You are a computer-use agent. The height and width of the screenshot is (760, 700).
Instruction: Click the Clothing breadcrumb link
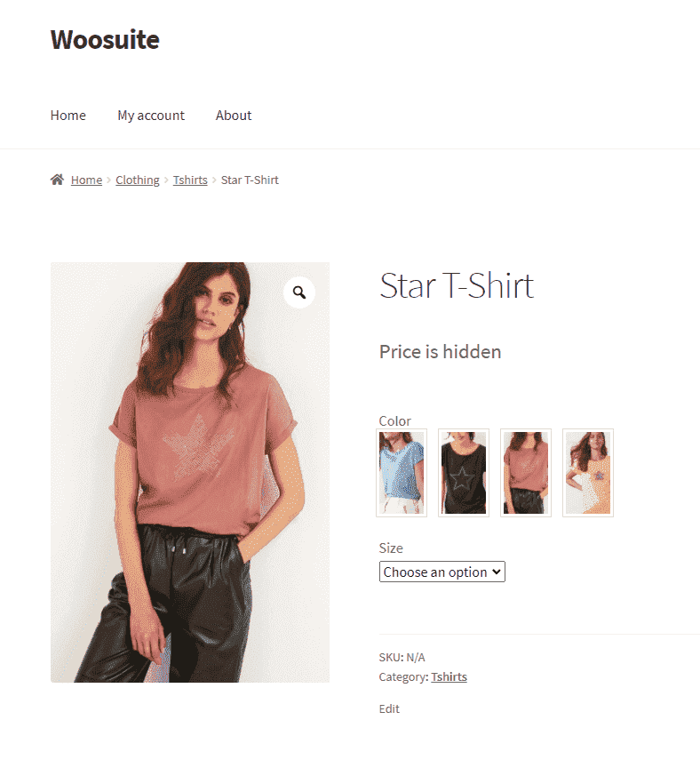coord(138,180)
